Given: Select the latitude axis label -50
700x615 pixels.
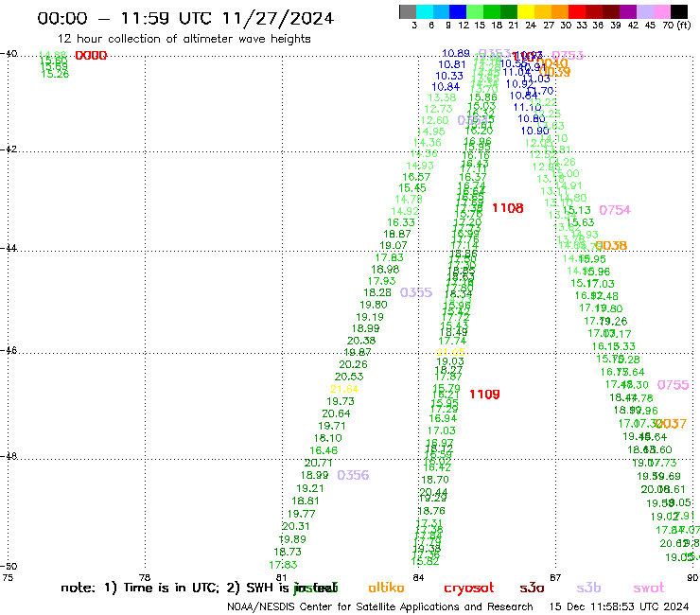Looking at the screenshot, I should (x=9, y=567).
